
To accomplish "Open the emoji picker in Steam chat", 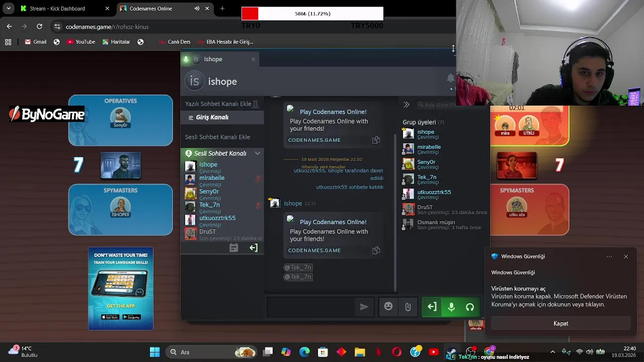I will coord(388,307).
